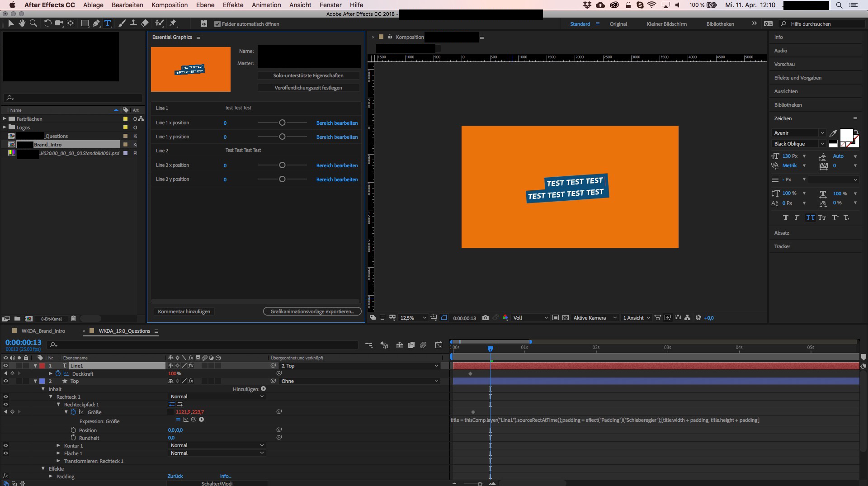Image resolution: width=868 pixels, height=486 pixels.
Task: Select the Rectangle tool
Action: 84,24
